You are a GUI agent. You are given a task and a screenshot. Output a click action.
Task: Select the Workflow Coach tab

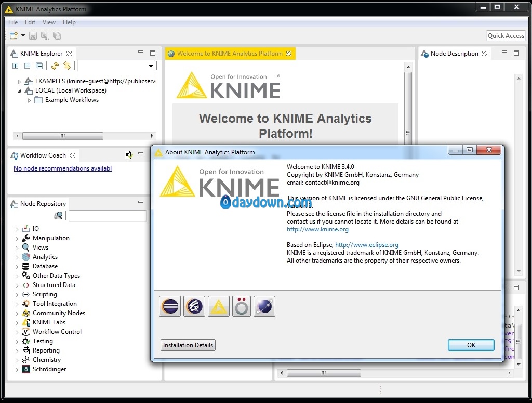43,155
